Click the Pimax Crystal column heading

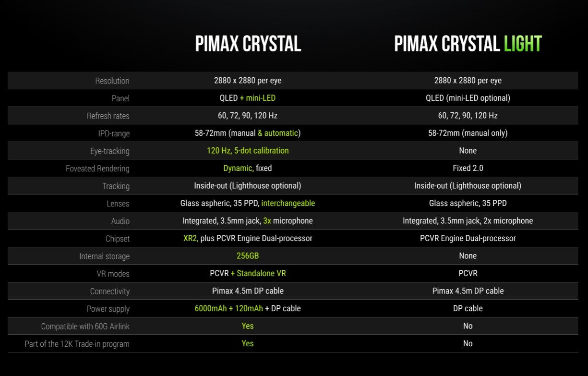click(248, 44)
